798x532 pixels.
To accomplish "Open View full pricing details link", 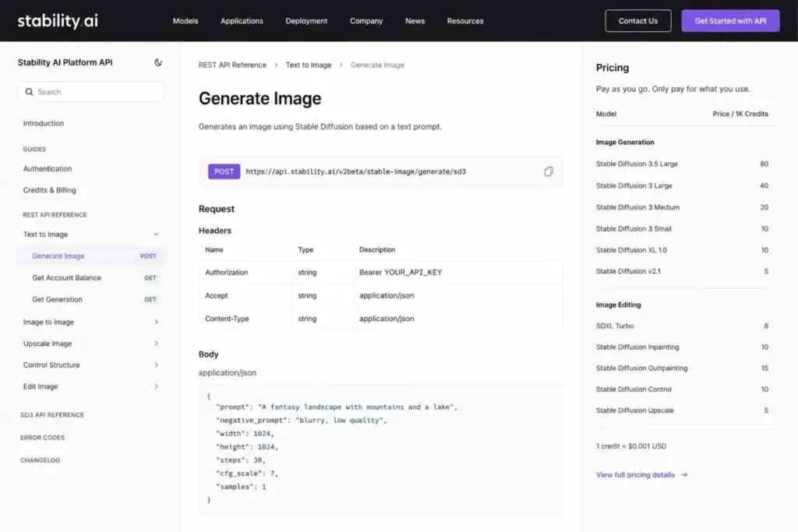I will click(635, 474).
